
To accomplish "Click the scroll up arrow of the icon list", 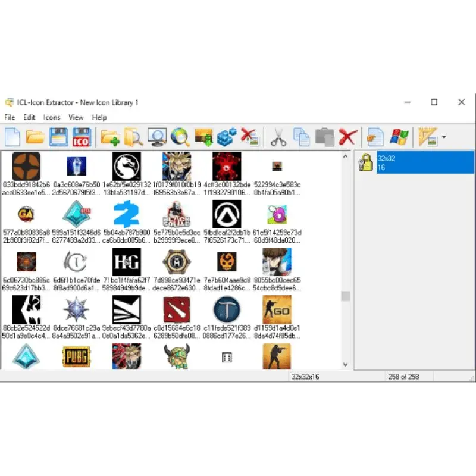I will [x=345, y=156].
